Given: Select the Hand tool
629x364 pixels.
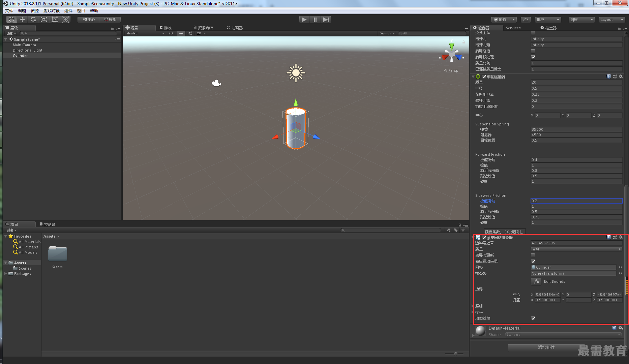Looking at the screenshot, I should (11, 20).
